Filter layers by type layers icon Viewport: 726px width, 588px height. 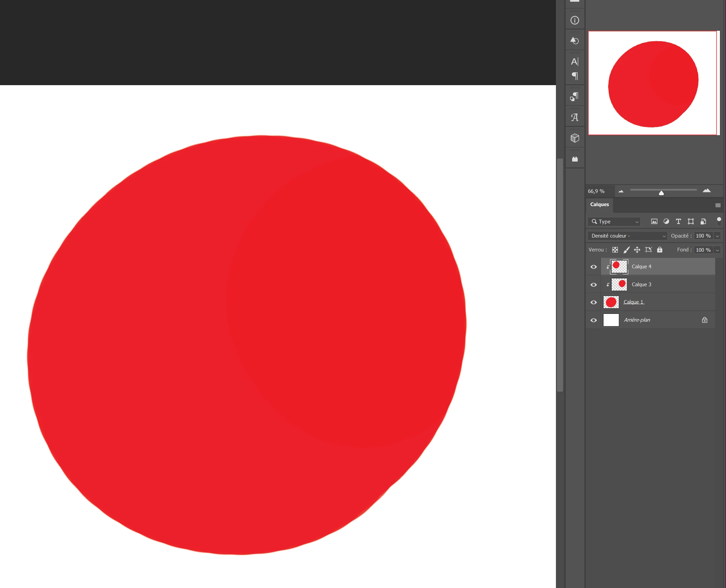tap(678, 222)
